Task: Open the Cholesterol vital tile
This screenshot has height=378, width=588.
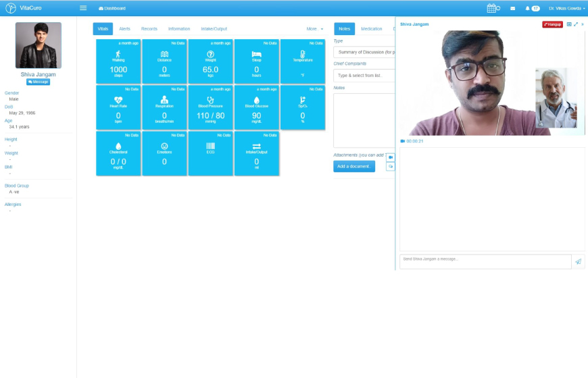Action: (x=118, y=153)
